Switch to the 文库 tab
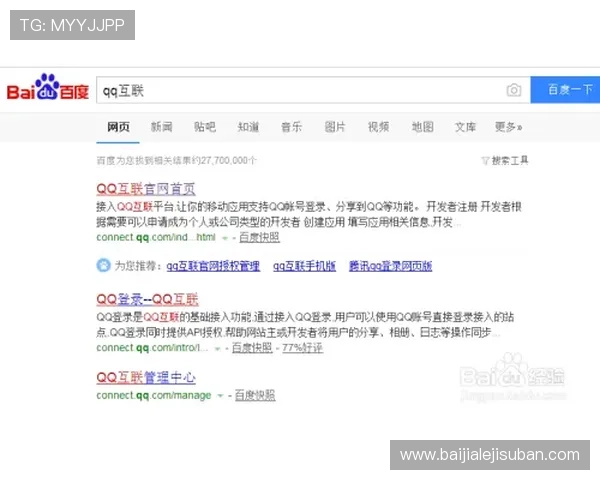 coord(465,127)
